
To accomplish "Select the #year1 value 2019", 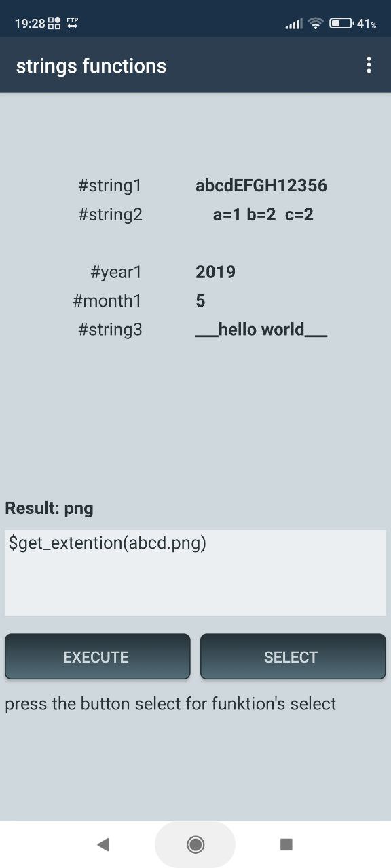I will tap(215, 272).
